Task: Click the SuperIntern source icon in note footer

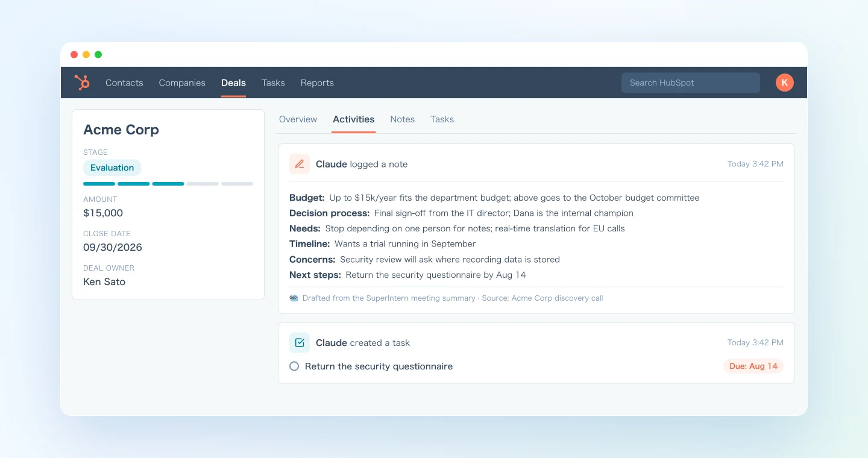Action: 294,298
